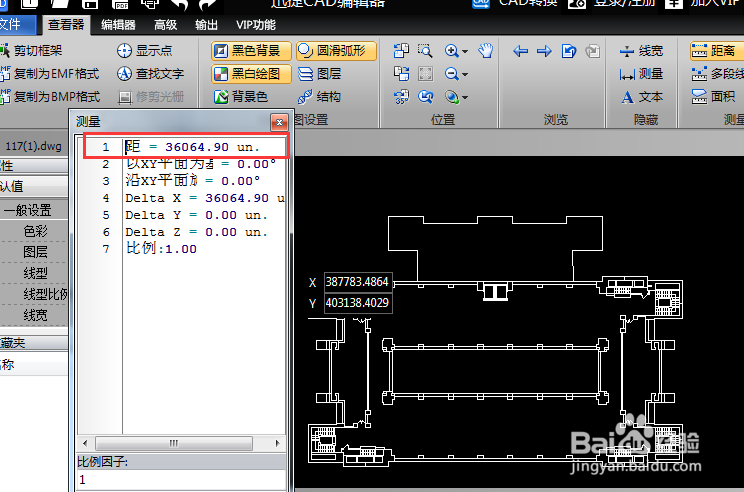Switch to 查看器 tab

click(66, 25)
